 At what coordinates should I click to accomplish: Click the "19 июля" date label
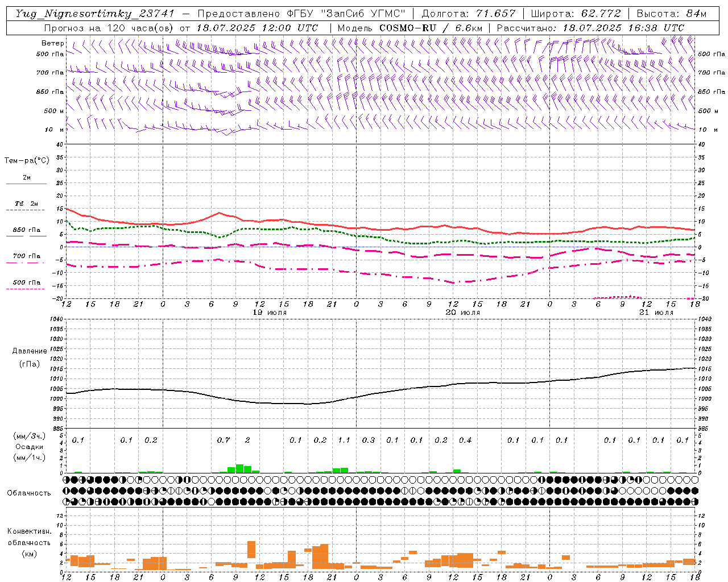[x=270, y=313]
